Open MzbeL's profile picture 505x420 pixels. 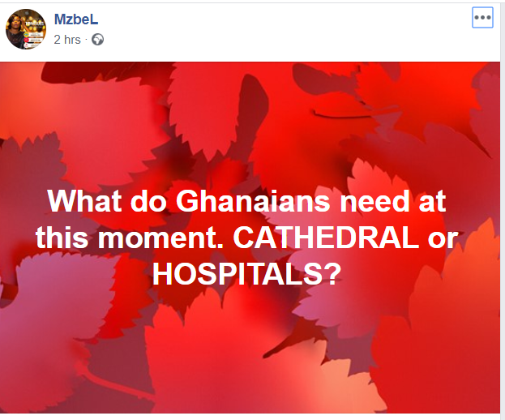(26, 29)
